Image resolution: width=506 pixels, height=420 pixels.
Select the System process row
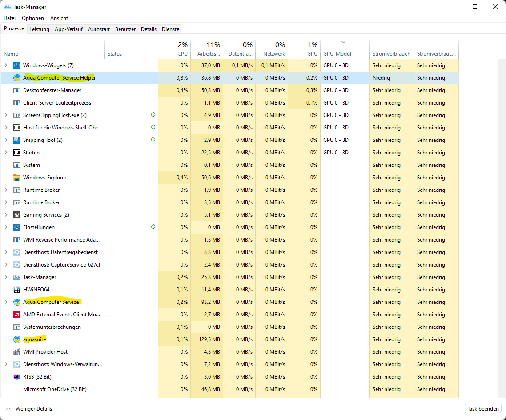(230, 165)
